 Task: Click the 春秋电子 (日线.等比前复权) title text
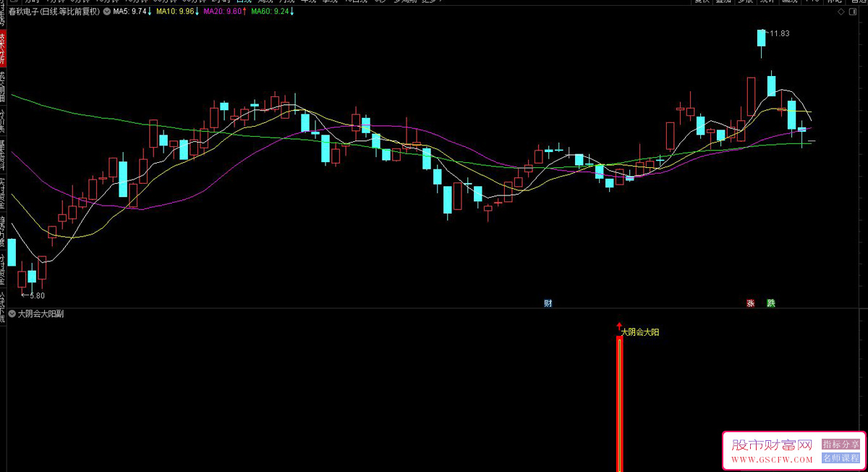point(54,12)
